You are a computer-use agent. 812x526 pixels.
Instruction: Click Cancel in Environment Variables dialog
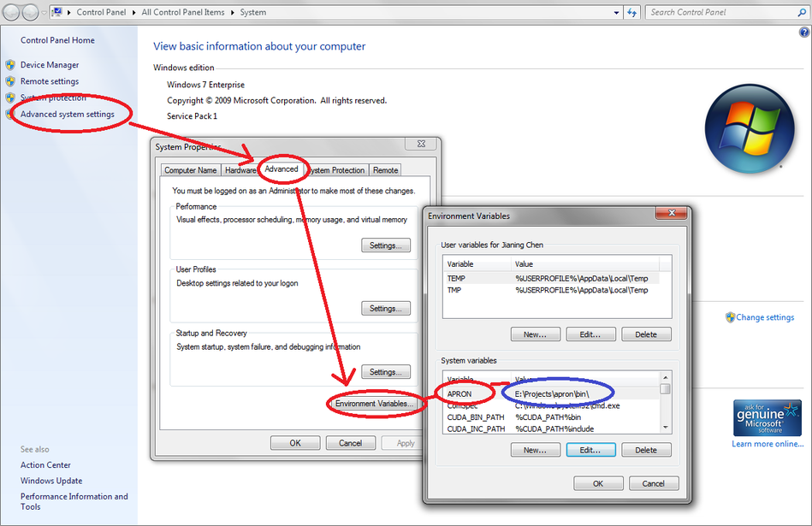click(654, 483)
